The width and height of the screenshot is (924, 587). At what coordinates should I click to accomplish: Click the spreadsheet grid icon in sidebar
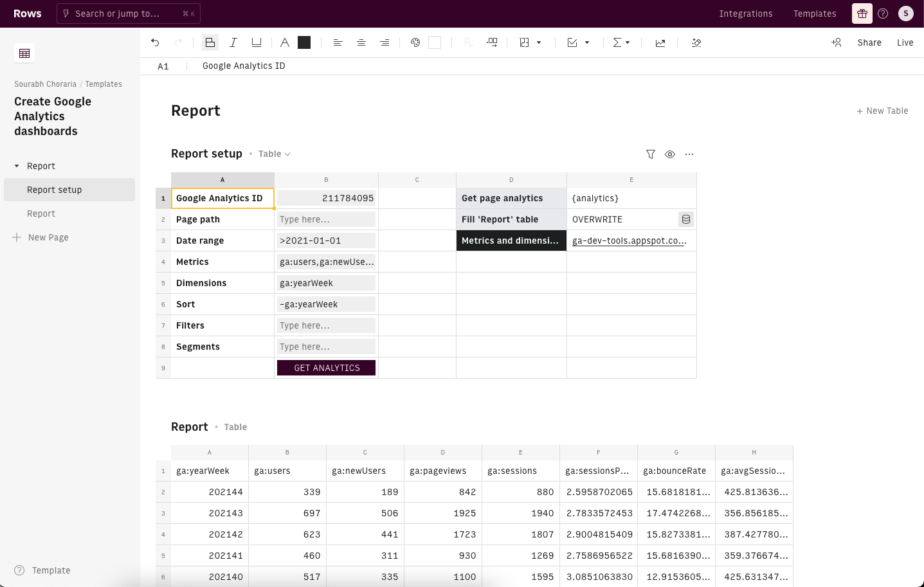click(x=24, y=53)
